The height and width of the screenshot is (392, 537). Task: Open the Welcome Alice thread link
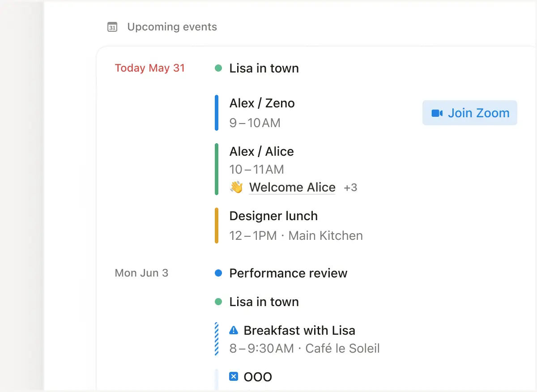tap(292, 187)
